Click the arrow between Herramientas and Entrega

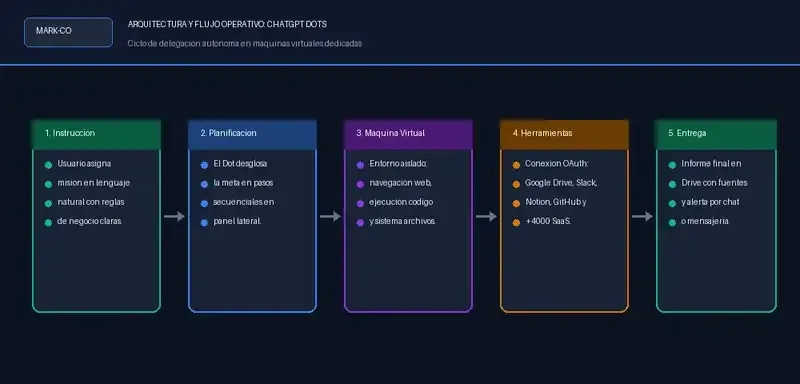[x=642, y=217]
